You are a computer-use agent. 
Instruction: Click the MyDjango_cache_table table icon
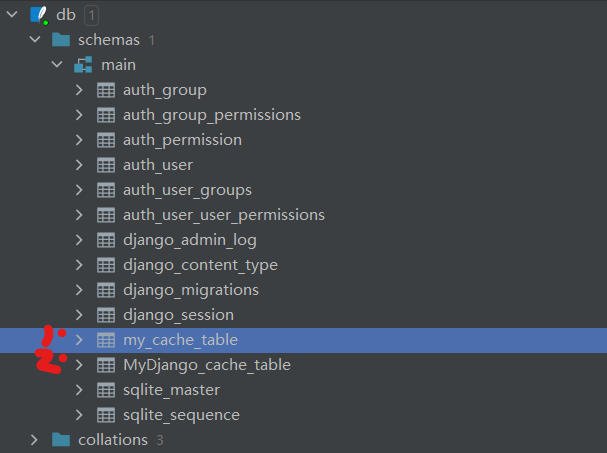(x=106, y=365)
